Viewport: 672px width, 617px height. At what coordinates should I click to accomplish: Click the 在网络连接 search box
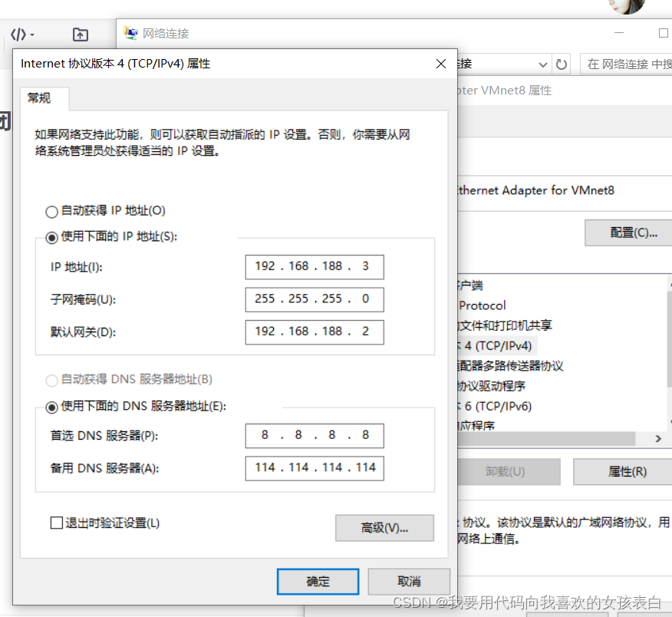click(x=625, y=64)
